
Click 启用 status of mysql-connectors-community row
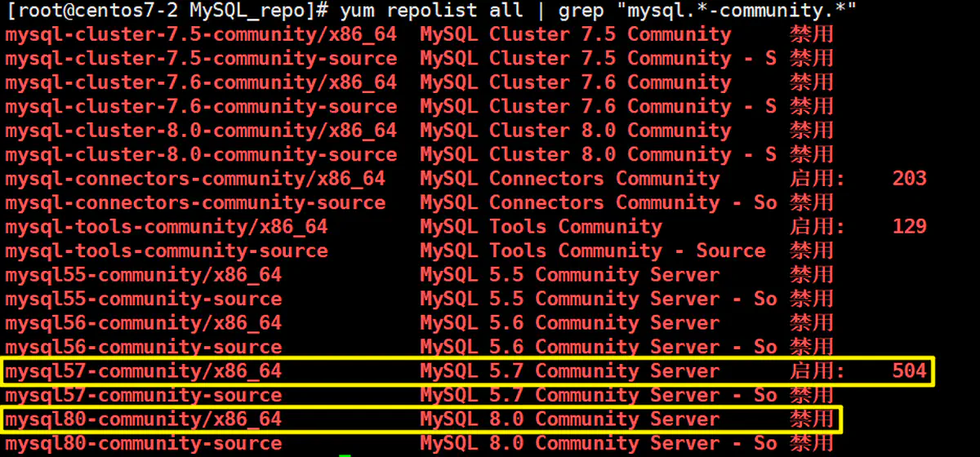(x=817, y=179)
